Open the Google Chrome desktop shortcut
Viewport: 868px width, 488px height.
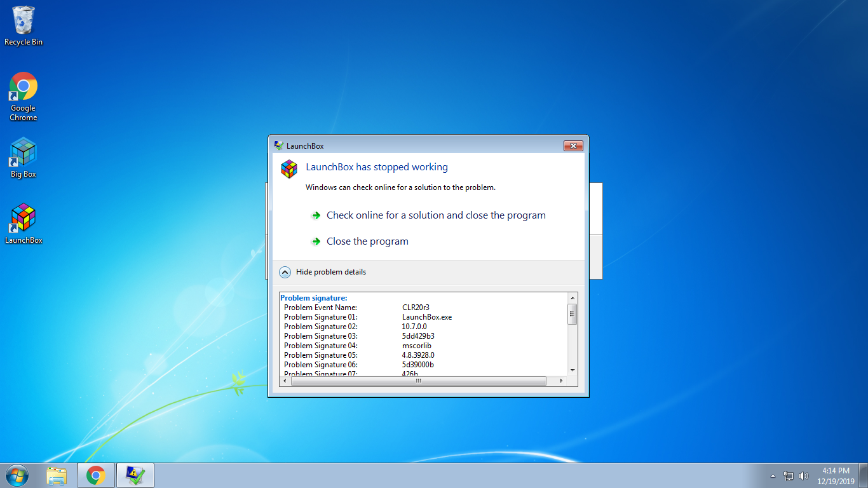coord(24,97)
